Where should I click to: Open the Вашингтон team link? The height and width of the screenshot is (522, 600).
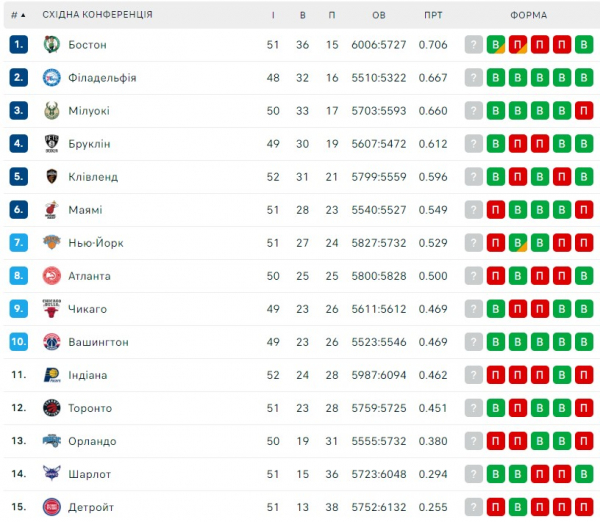98,342
